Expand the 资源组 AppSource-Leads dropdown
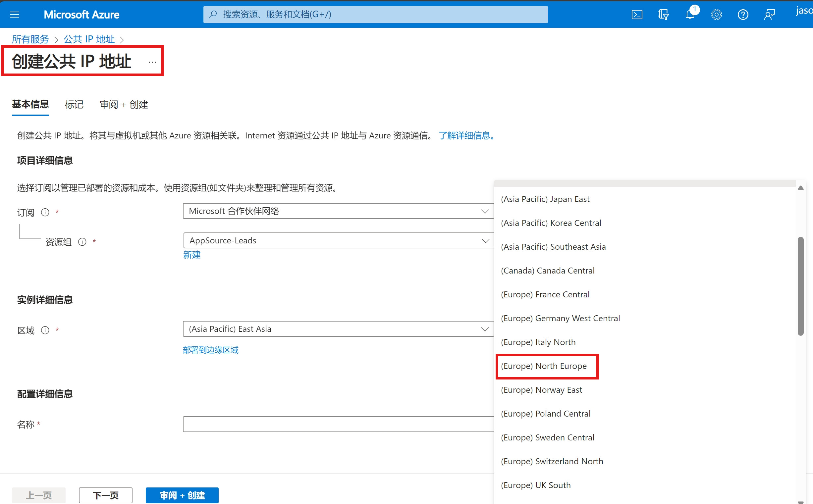 [x=339, y=240]
